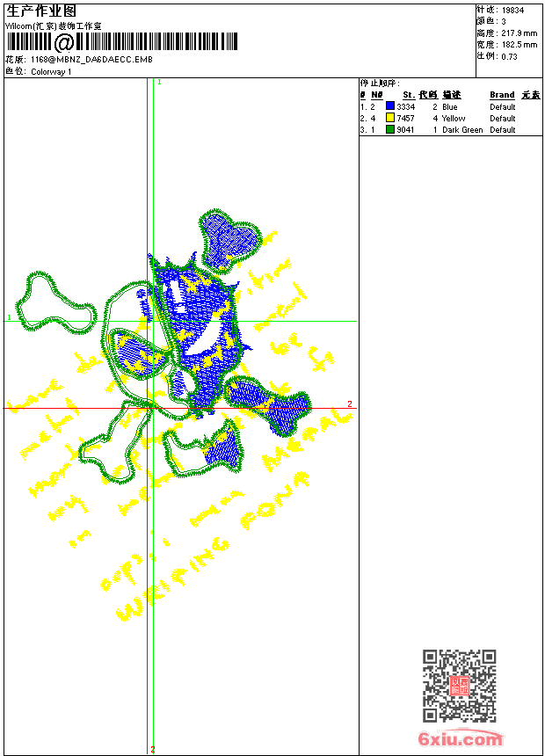Click 'Default' brand in the Dark Green row

coord(503,130)
